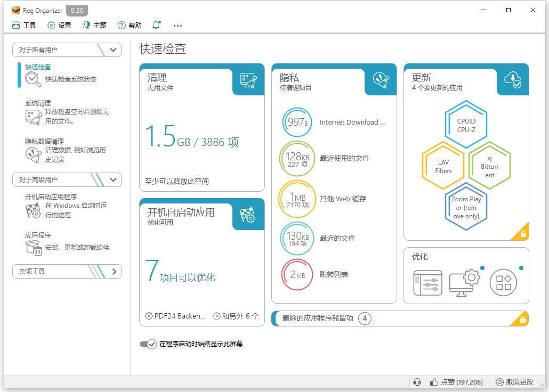
Task: Select 快速检查 in the sidebar
Action: pos(38,67)
